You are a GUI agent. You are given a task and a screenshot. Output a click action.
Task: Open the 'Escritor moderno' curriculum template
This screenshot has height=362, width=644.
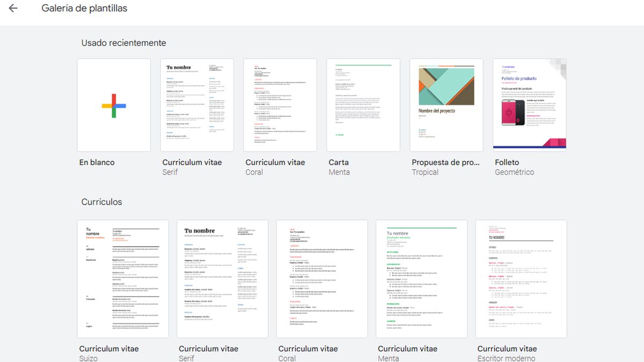click(x=521, y=278)
